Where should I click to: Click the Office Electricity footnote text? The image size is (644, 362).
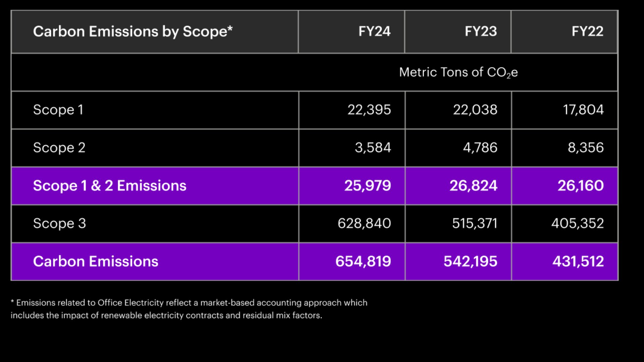[189, 309]
